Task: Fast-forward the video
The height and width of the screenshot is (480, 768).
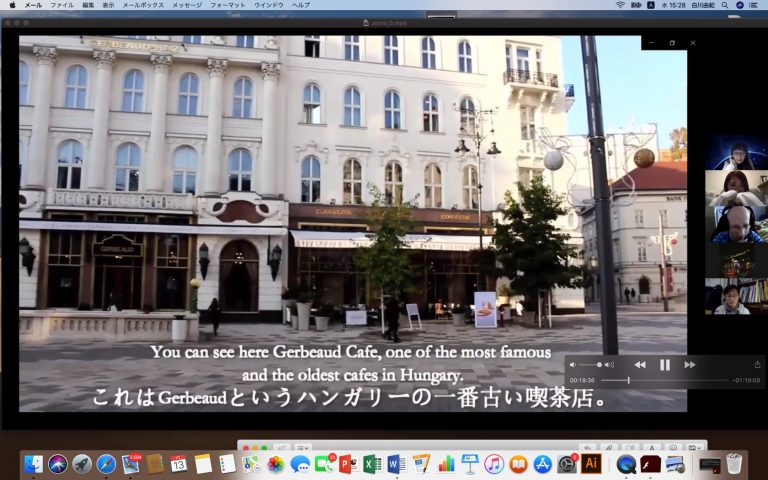Action: point(690,365)
